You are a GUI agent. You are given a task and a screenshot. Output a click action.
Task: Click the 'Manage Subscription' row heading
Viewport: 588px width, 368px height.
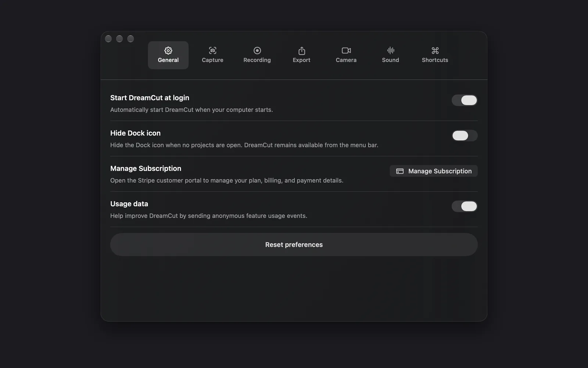[146, 169]
